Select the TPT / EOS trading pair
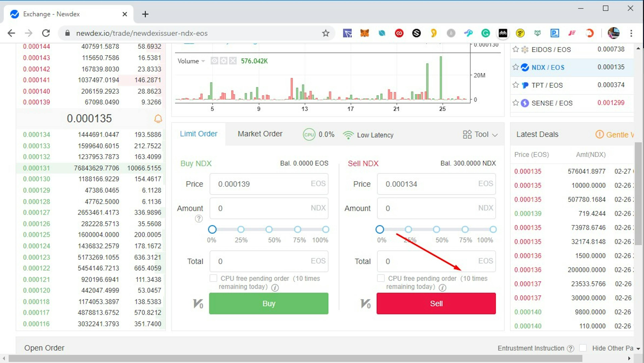This screenshot has width=644, height=363. 572,85
